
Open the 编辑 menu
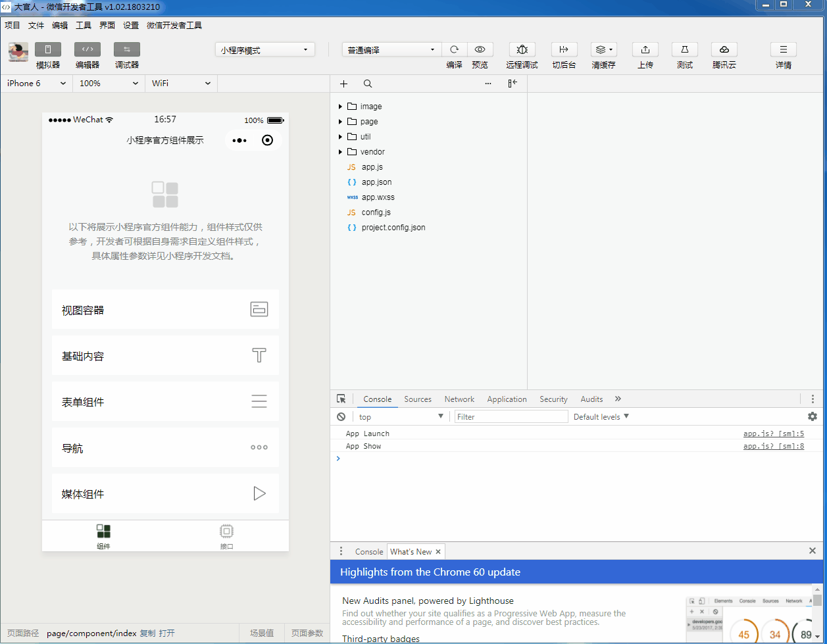60,26
